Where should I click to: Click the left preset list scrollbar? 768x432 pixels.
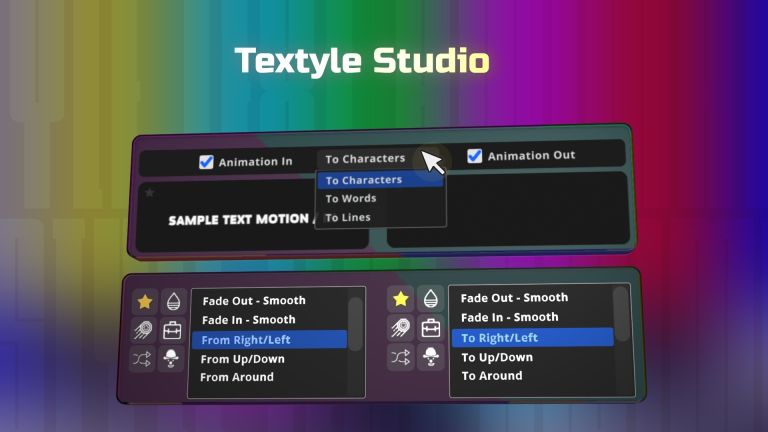(x=356, y=324)
